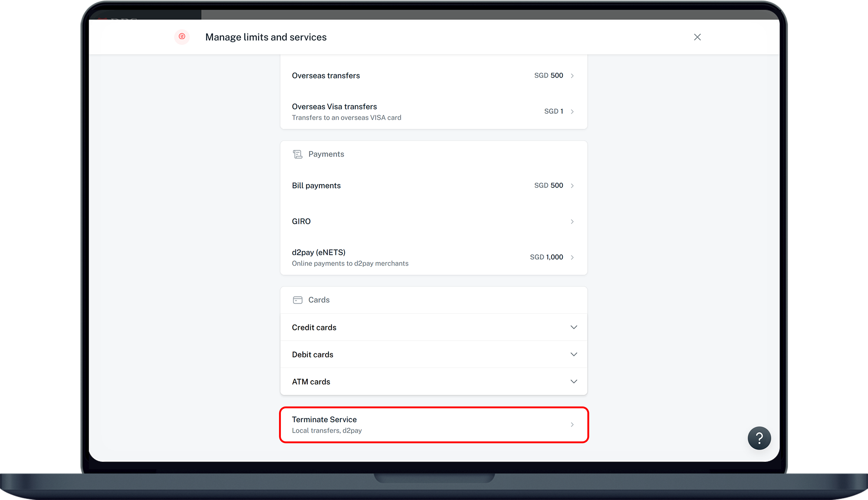Viewport: 868px width, 500px height.
Task: Select the GIRO payments item
Action: click(301, 221)
